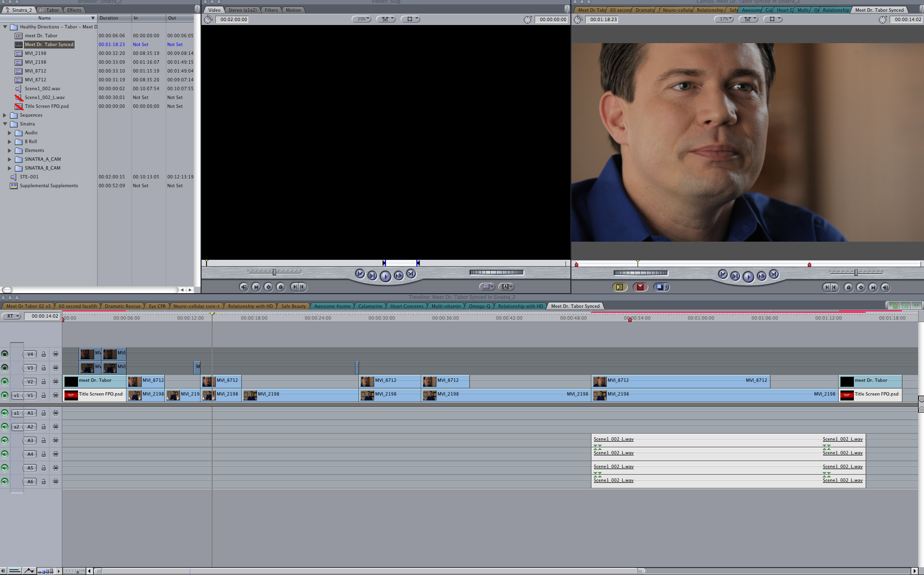Toggle Auto Select on track A3

click(x=55, y=441)
